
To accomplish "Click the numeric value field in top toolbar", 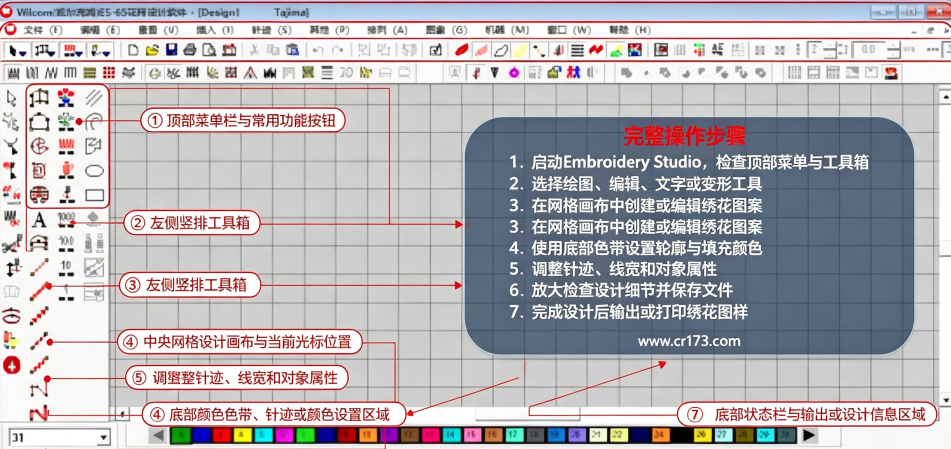I will (x=869, y=50).
